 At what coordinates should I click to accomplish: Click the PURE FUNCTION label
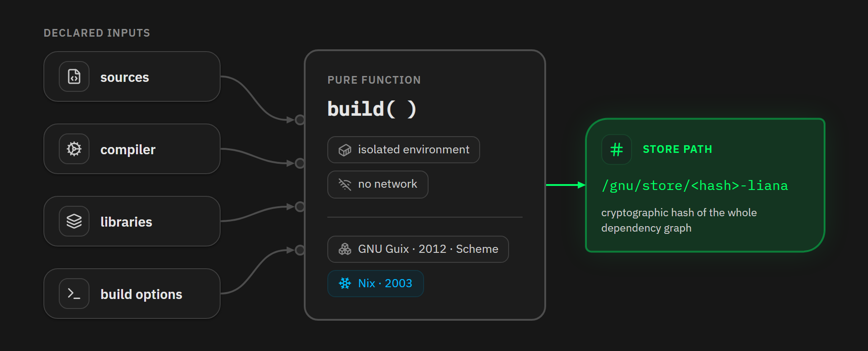pyautogui.click(x=374, y=80)
